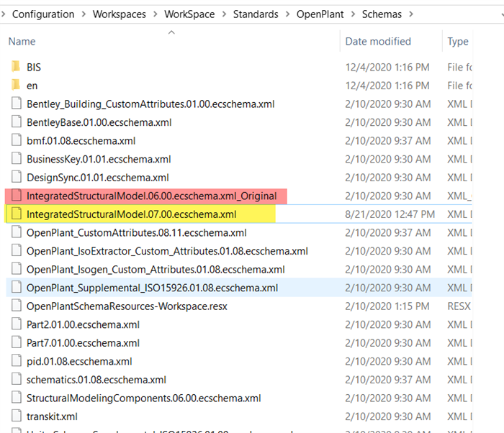Click date 2/10/2020 1:15 PM cell

387,306
